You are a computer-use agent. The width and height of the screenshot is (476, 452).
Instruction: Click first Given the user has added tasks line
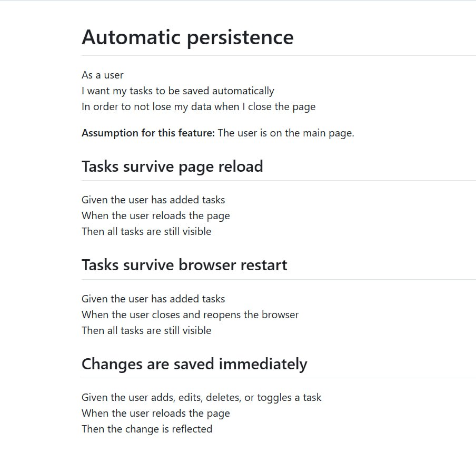(x=153, y=200)
